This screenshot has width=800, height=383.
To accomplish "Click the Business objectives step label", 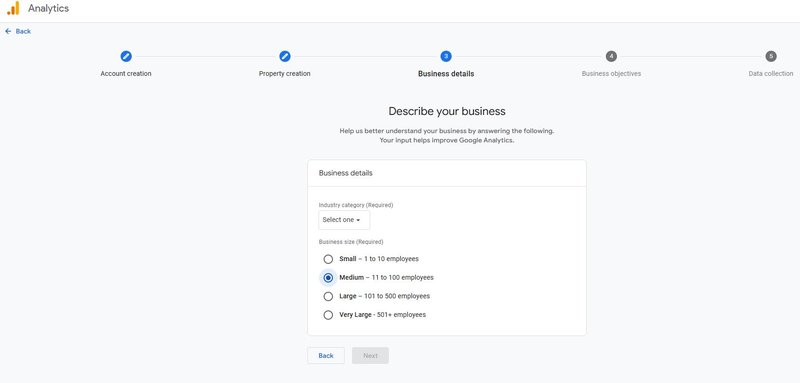I will click(611, 73).
